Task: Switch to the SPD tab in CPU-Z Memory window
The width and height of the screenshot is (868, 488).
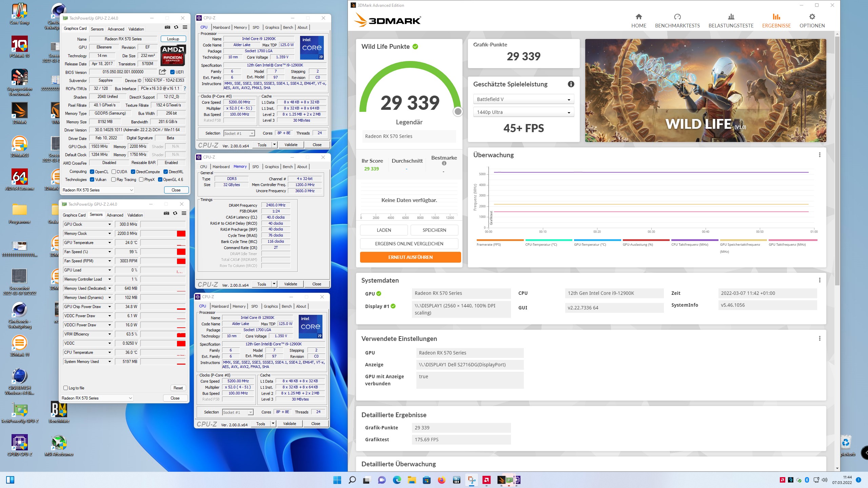Action: point(256,167)
